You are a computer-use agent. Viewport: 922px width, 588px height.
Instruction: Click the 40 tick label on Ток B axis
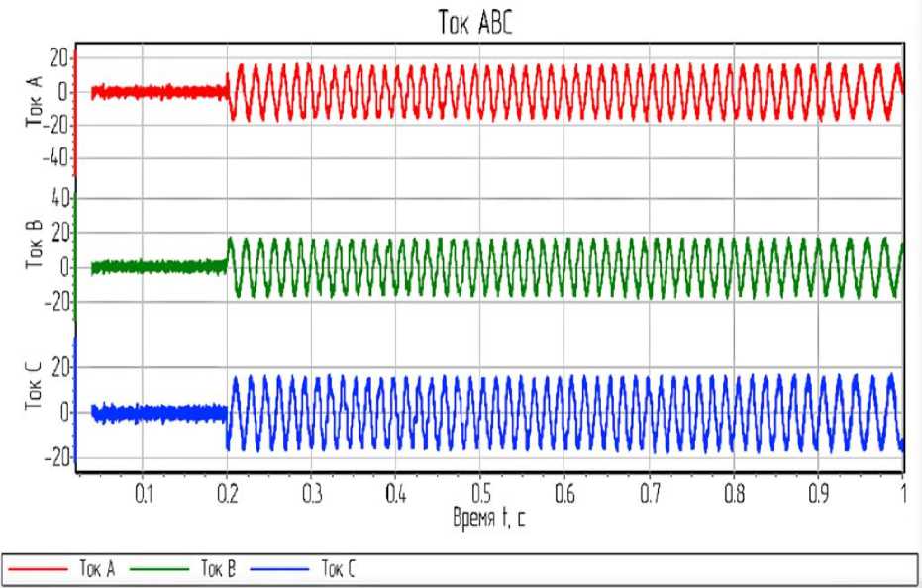tap(61, 199)
